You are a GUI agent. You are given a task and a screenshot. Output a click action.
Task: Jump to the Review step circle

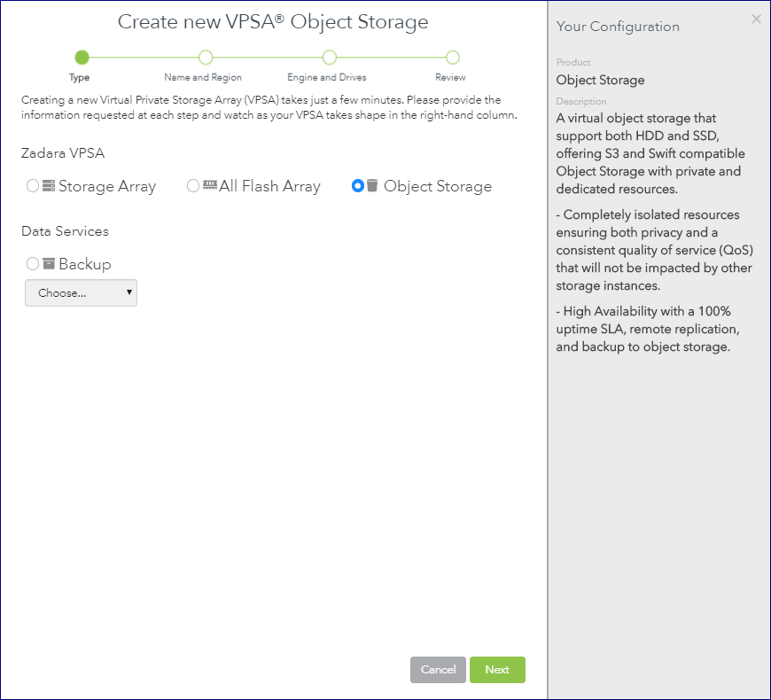click(x=453, y=58)
